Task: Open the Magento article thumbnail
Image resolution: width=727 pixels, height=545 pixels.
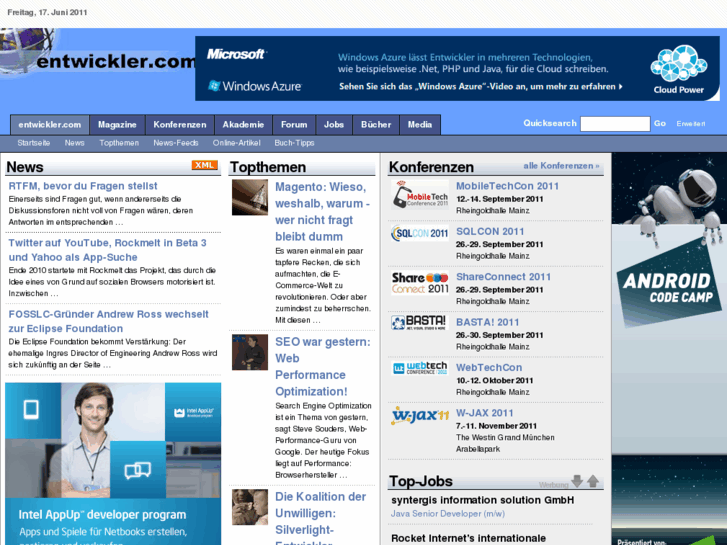Action: 250,198
